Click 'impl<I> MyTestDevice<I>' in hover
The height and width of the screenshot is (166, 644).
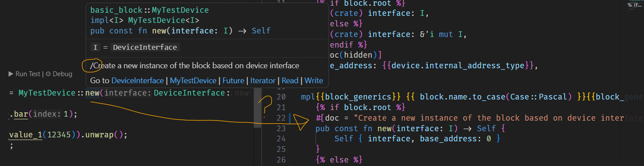(145, 20)
